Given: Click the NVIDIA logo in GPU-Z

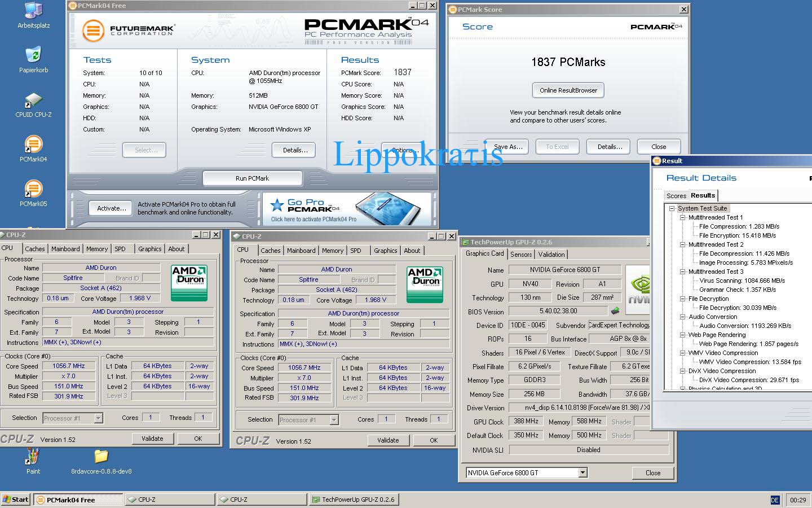Looking at the screenshot, I should click(x=638, y=289).
